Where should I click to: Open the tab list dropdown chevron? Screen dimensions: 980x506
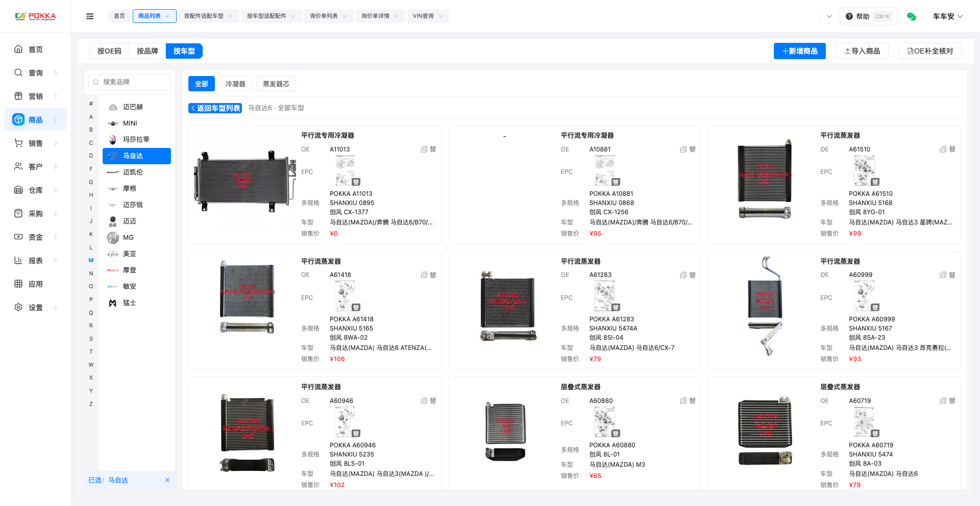click(x=829, y=16)
